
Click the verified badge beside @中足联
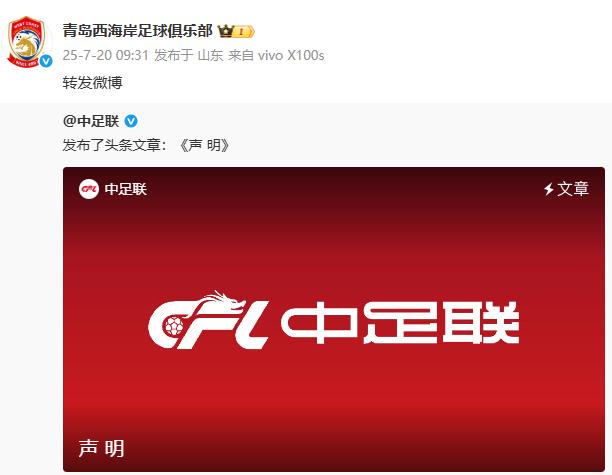[x=131, y=121]
